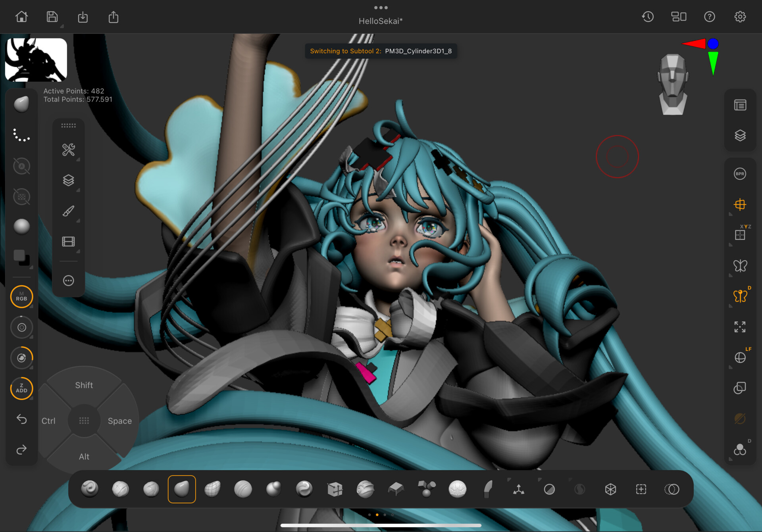Click the foreground/background color swatch

tap(21, 257)
